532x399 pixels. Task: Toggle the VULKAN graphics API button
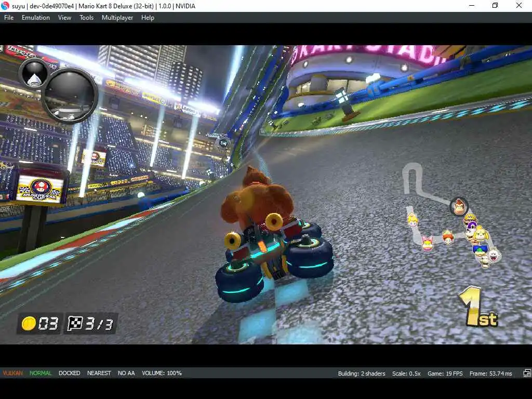point(13,373)
